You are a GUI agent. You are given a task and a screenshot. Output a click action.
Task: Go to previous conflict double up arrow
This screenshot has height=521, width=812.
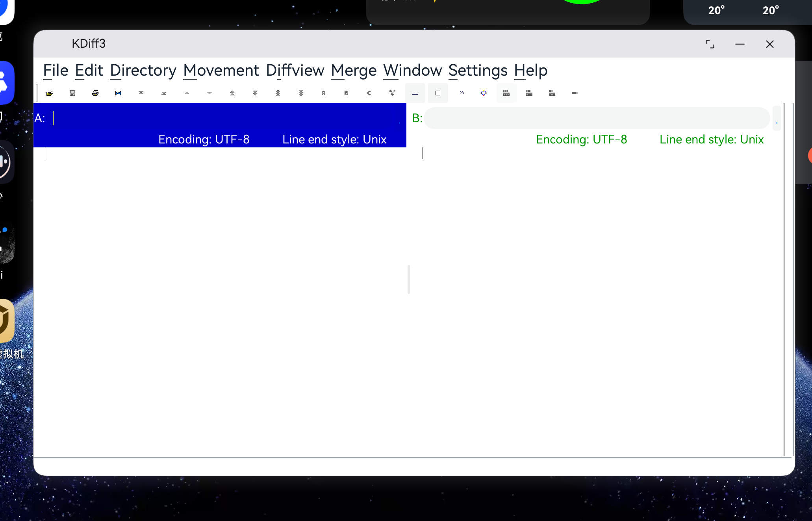[232, 93]
